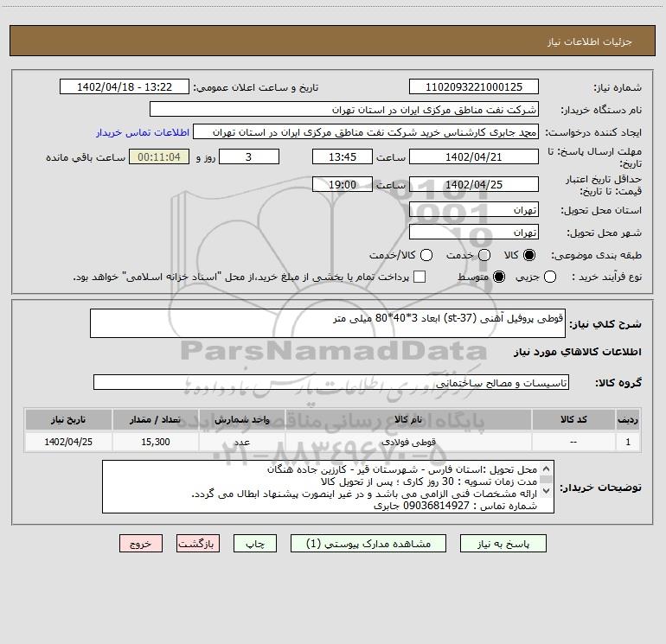The width and height of the screenshot is (666, 644).
Task: Click the remaining days field showing 3
Action: pos(249,157)
